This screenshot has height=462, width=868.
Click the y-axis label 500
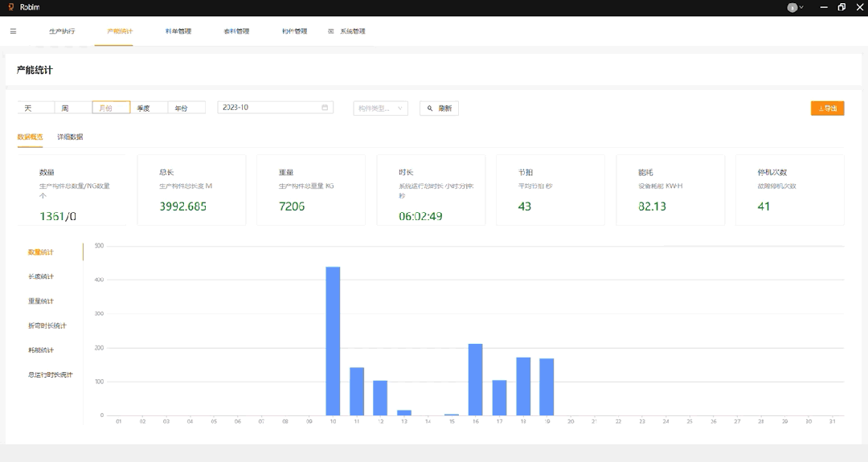[x=99, y=246]
